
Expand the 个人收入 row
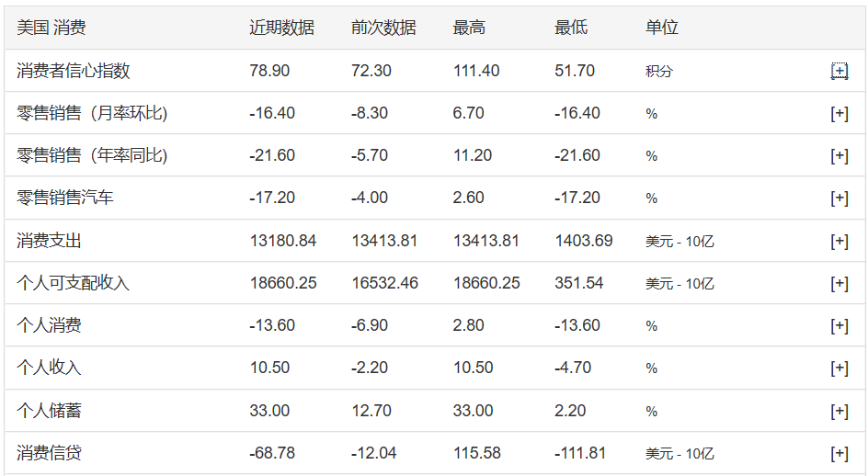[839, 368]
